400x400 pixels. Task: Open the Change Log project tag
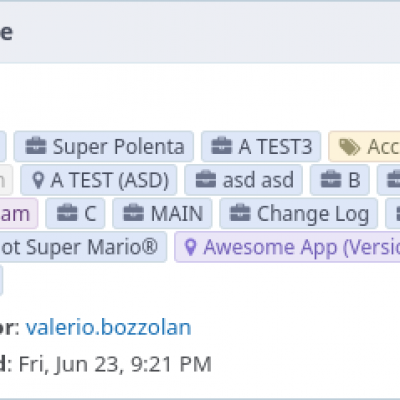299,213
